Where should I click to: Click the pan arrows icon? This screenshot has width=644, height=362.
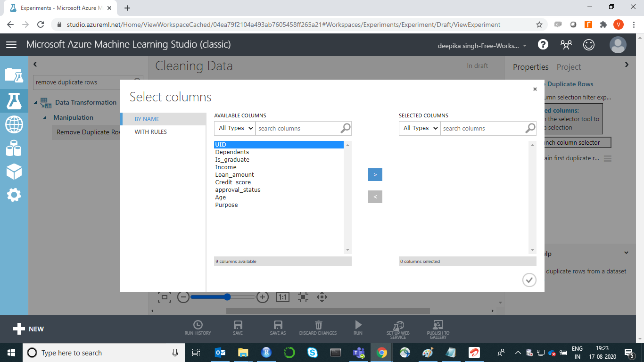coord(322,297)
